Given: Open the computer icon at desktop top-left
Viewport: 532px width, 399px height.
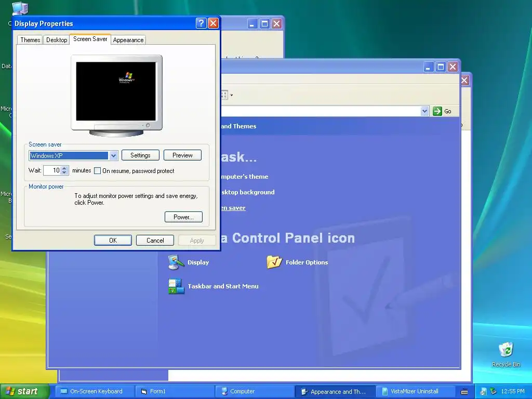Looking at the screenshot, I should point(20,8).
